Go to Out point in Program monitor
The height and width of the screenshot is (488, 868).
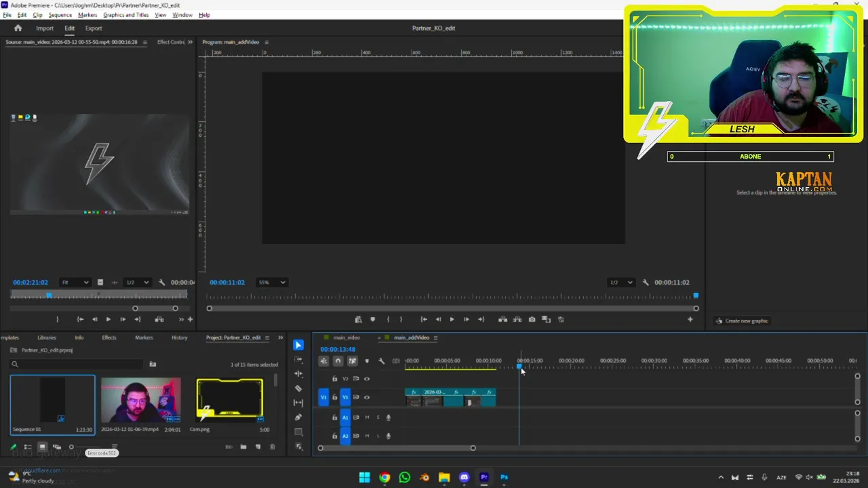[481, 319]
